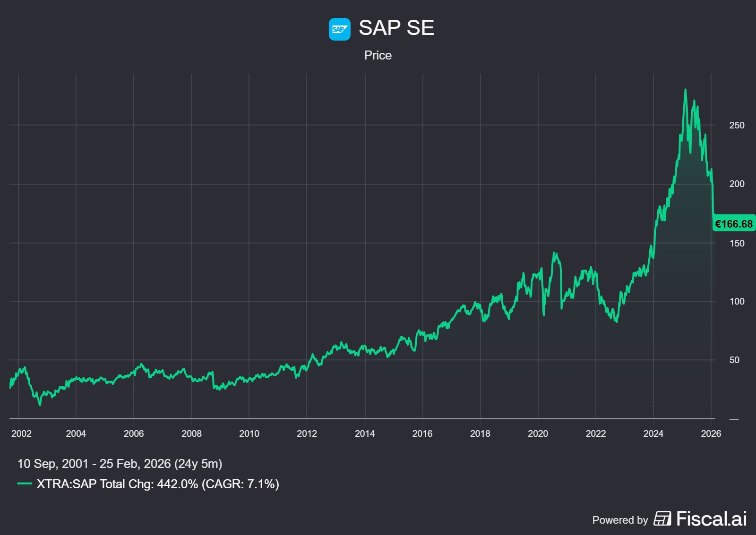This screenshot has height=535, width=756.
Task: Open the Fiscal.ai wordmark link
Action: click(711, 518)
